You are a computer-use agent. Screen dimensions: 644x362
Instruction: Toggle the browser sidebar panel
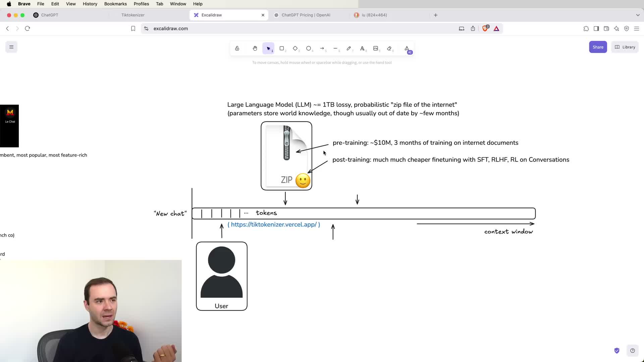tap(596, 28)
